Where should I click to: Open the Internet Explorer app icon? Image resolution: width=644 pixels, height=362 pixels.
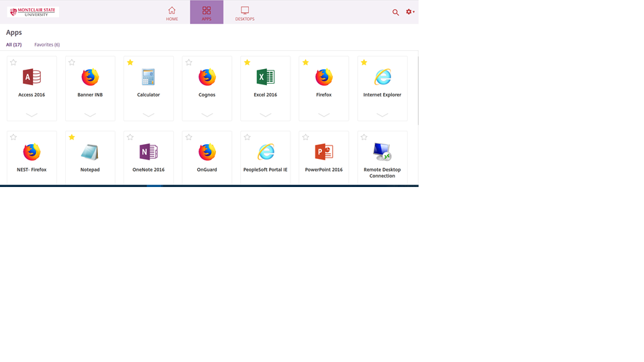coord(382,77)
